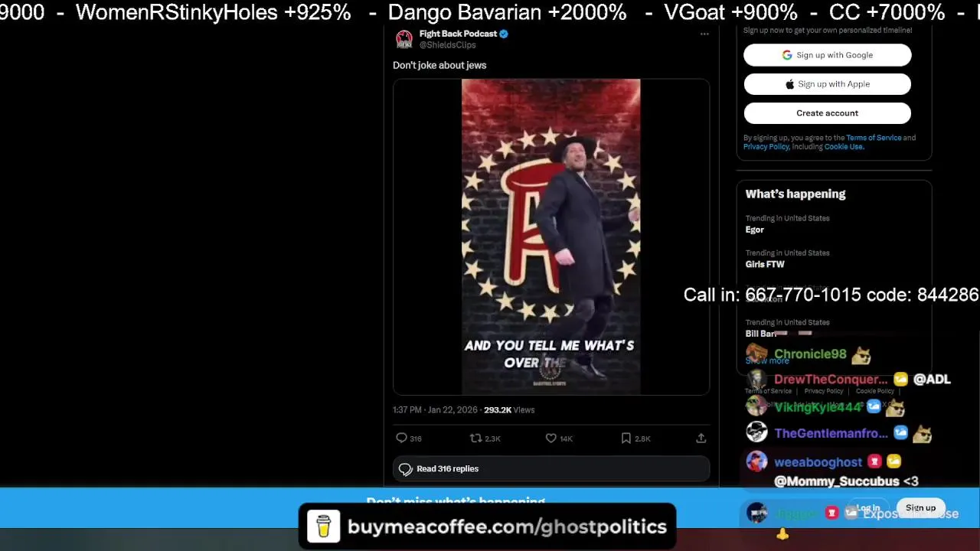Click the reply icon with 316 replies
Screen dimensions: 980x551
pyautogui.click(x=401, y=438)
